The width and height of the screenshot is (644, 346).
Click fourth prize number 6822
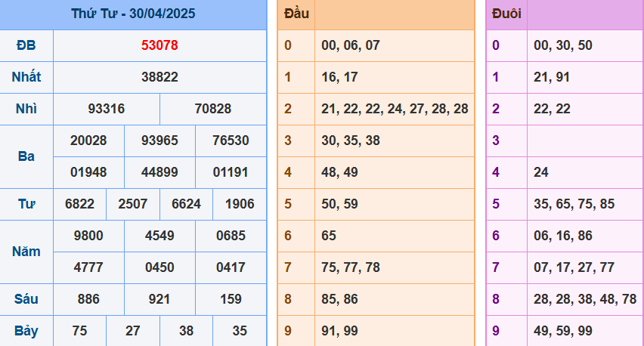pyautogui.click(x=79, y=204)
